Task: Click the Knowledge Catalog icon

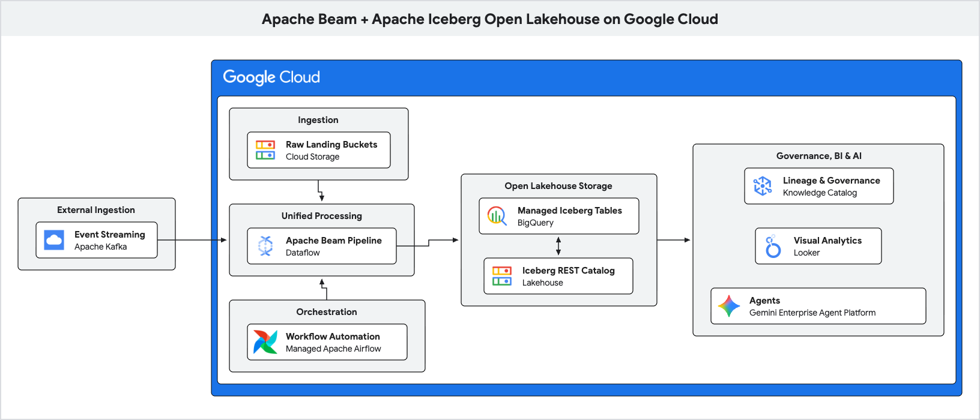Action: click(763, 186)
